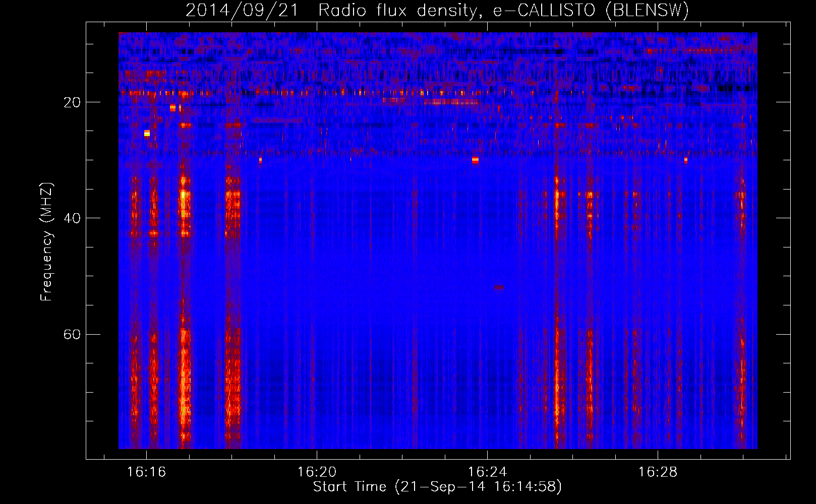
Task: Click the 16:20 time tick label
Action: pyautogui.click(x=317, y=472)
